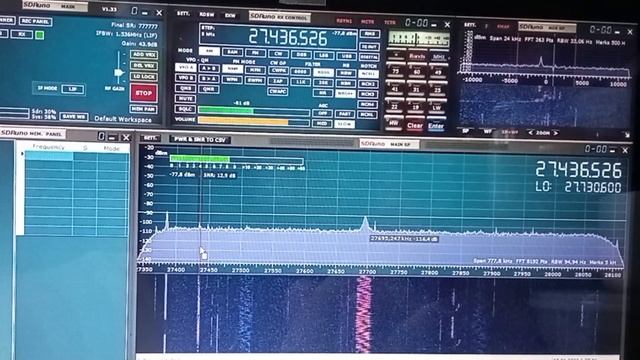Set AGC to SLOW
The height and width of the screenshot is (360, 640).
click(345, 124)
